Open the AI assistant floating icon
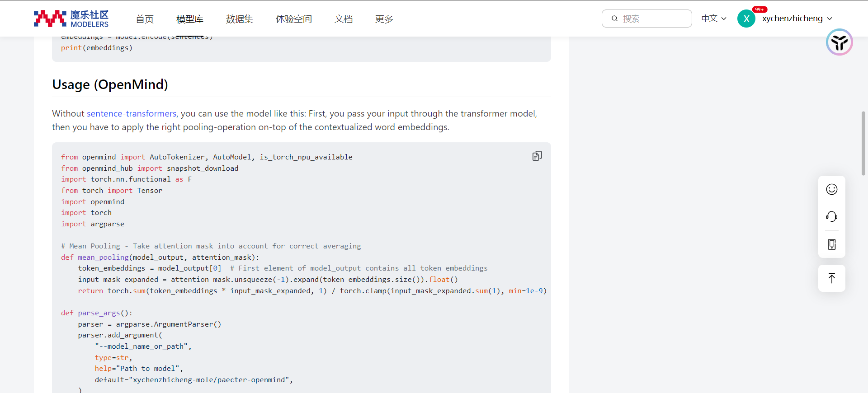Screen dimensions: 868x393 click(x=840, y=42)
